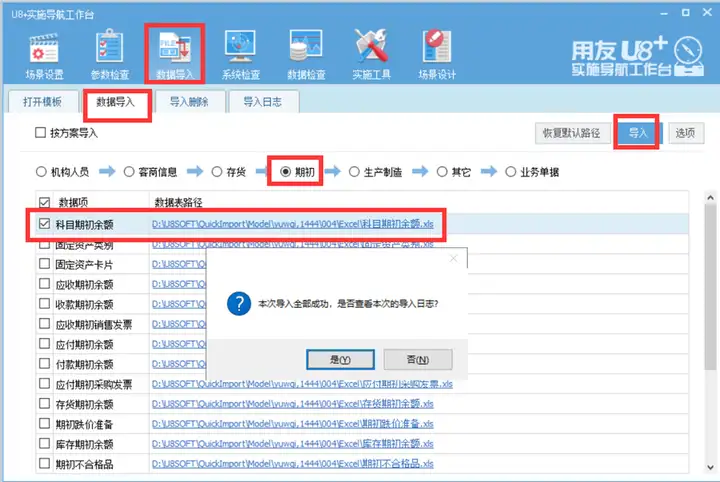Check the 固定资产卡片 checkbox
The width and height of the screenshot is (720, 482).
[x=45, y=264]
